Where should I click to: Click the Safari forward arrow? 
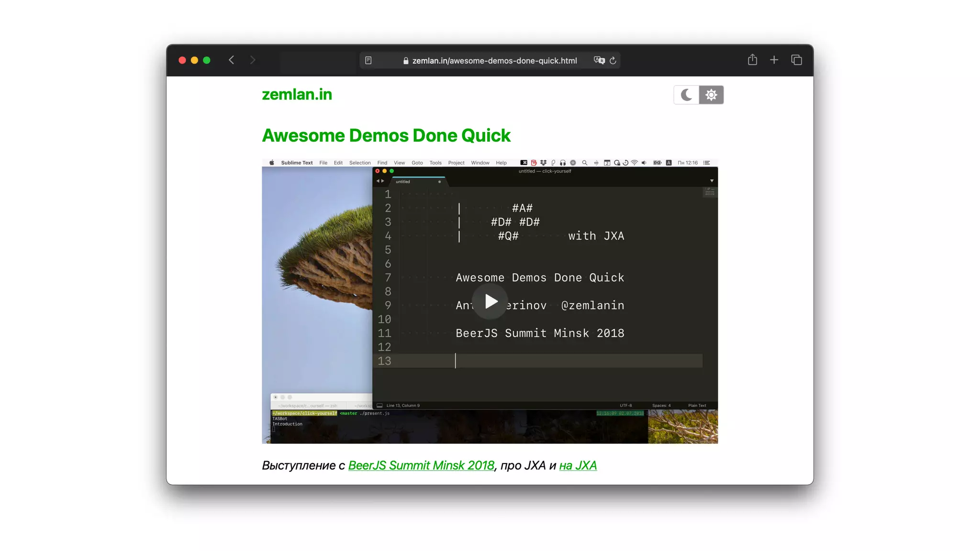[x=253, y=60]
